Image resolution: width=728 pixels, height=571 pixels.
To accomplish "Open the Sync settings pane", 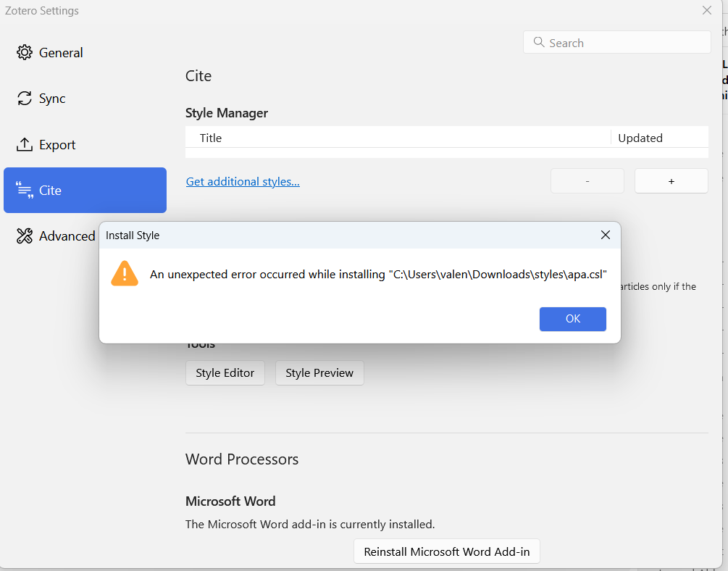I will (x=85, y=99).
